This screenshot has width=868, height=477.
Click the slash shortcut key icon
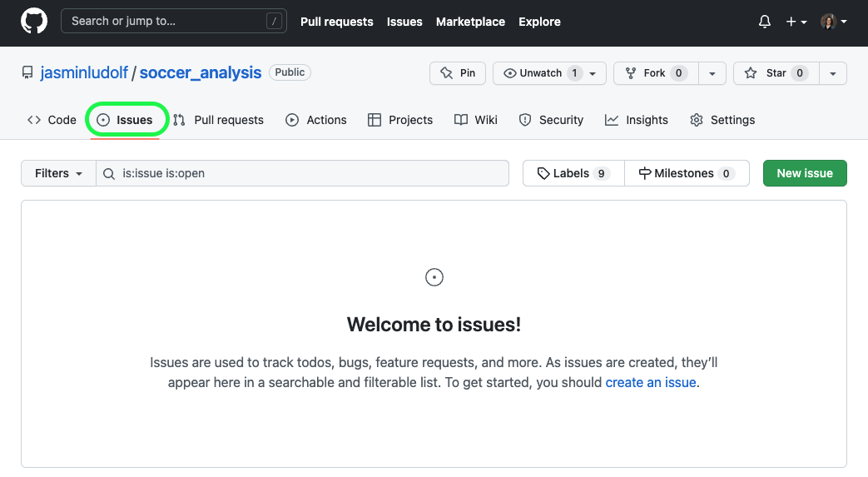[x=274, y=21]
